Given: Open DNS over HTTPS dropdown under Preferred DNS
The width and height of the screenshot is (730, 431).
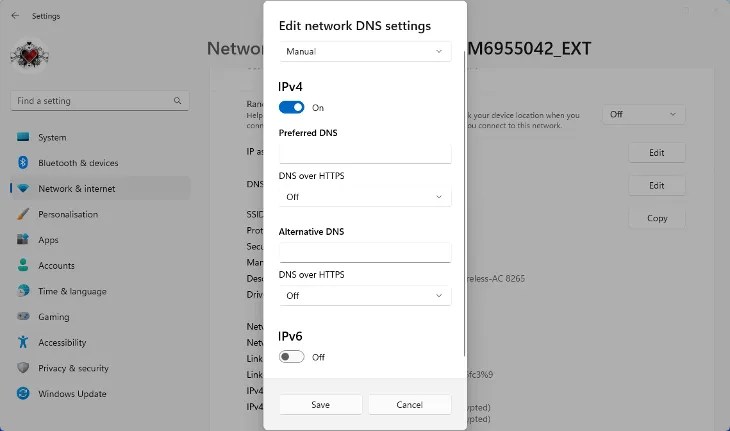Looking at the screenshot, I should (x=365, y=197).
